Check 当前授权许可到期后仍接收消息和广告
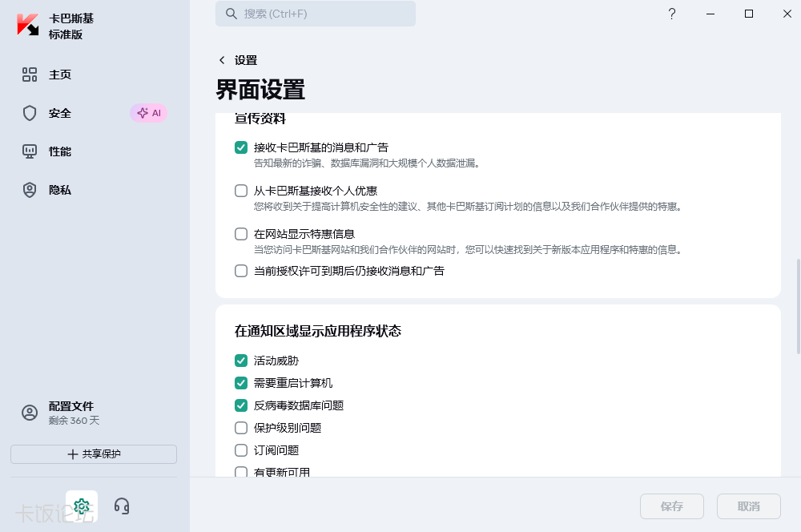The width and height of the screenshot is (801, 532). (x=241, y=271)
